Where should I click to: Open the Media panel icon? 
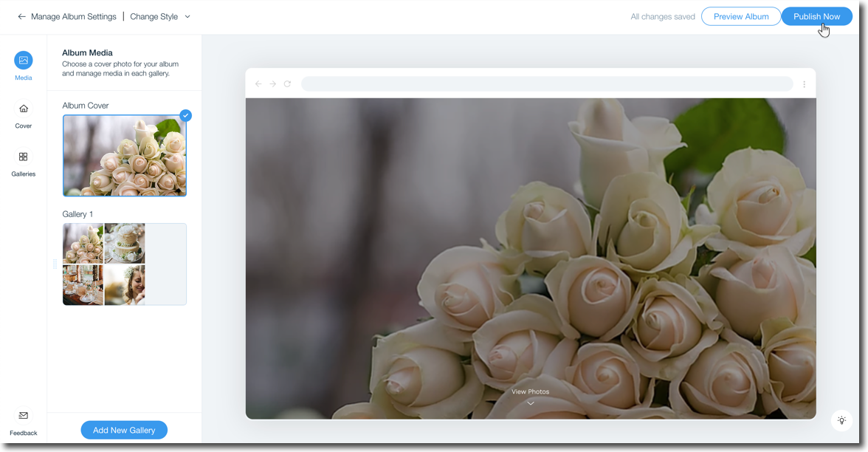[24, 61]
